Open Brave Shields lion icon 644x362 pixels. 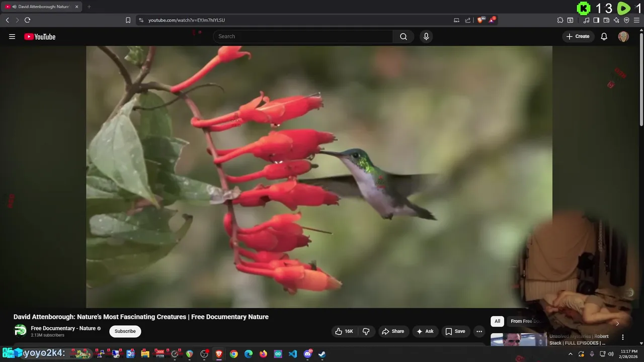pyautogui.click(x=480, y=20)
